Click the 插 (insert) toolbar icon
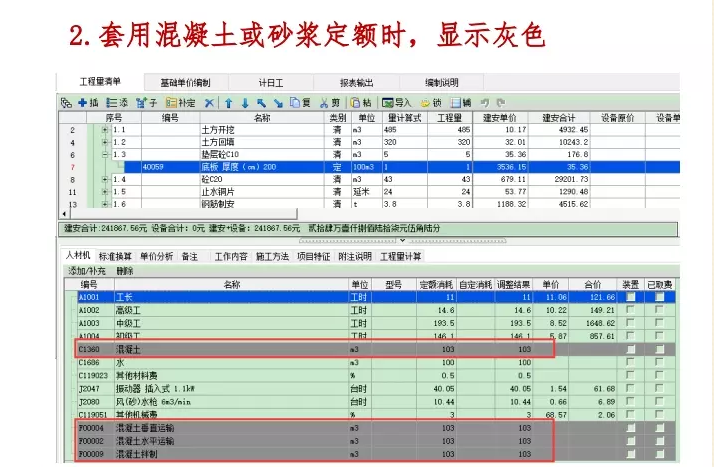Image resolution: width=714 pixels, height=467 pixels. coord(89,103)
